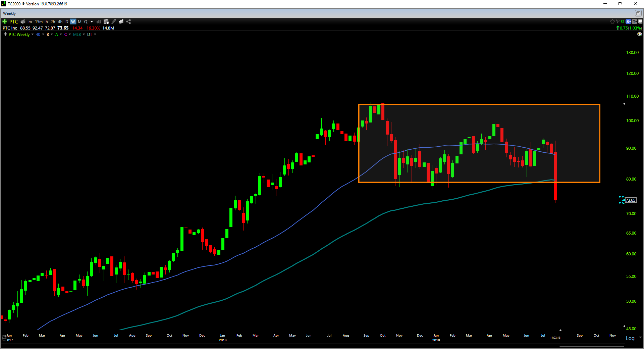Screen dimensions: 644x349
Task: Switch to 1-minute timeframe 'm'
Action: (30, 22)
